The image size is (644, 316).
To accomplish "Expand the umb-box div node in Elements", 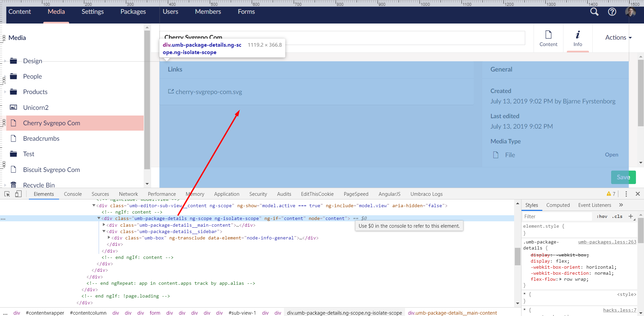I will [x=109, y=237].
